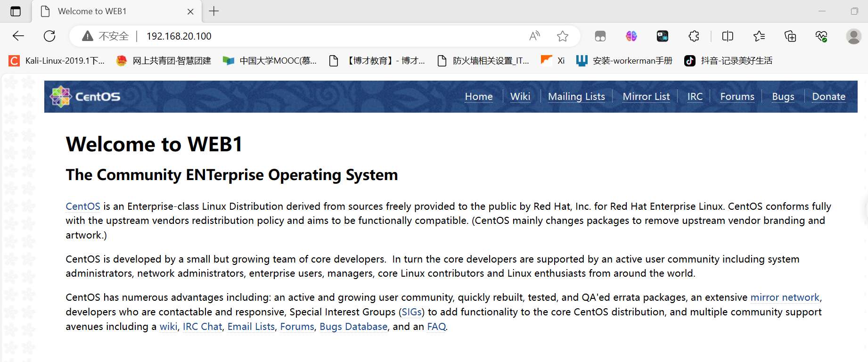868x362 pixels.
Task: Add page to favorites with star icon
Action: point(562,36)
